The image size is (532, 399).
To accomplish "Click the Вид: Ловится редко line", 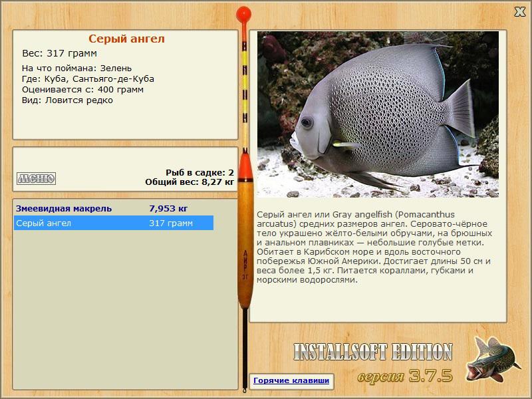I will (67, 100).
